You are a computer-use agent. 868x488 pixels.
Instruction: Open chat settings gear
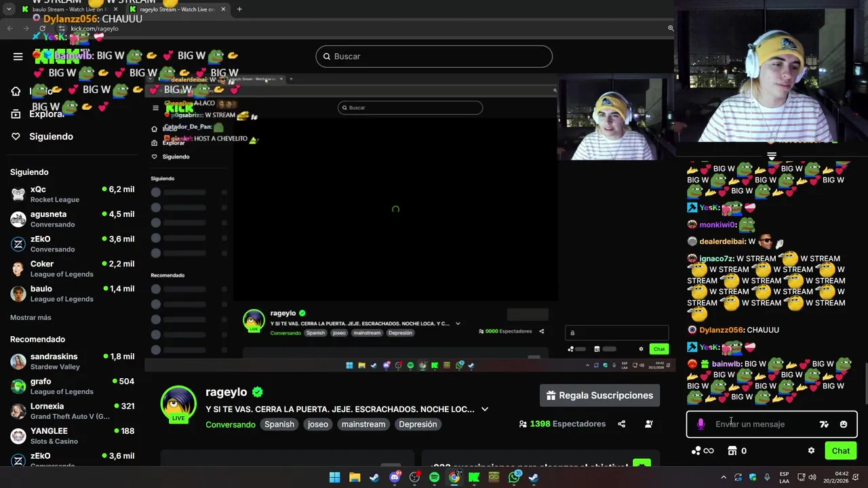click(811, 451)
